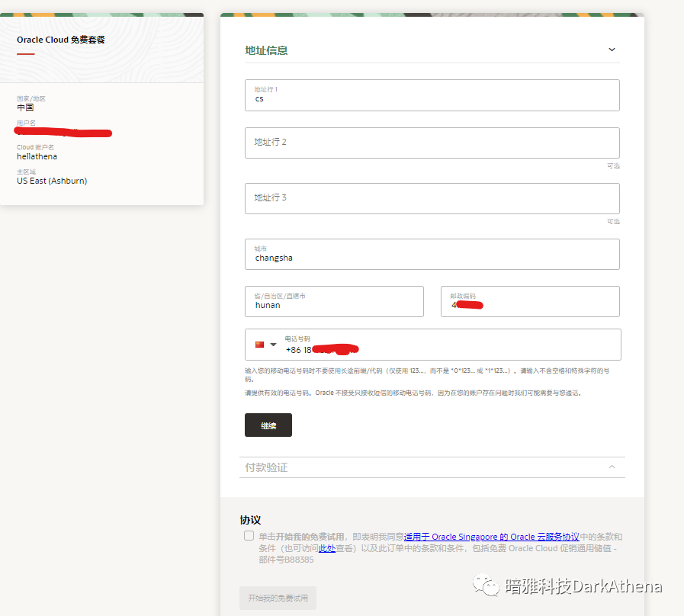Image resolution: width=684 pixels, height=616 pixels.
Task: Focus the 地址行 2 input field
Action: pos(432,143)
